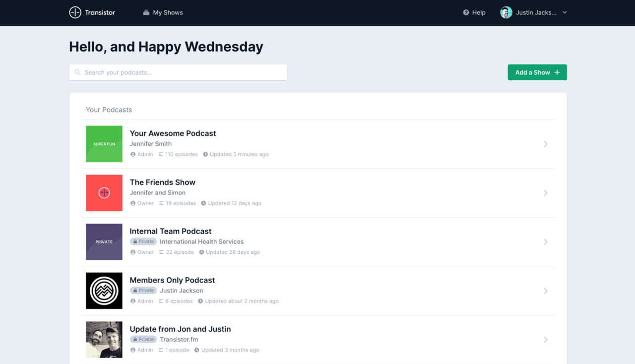Viewport: 635px width, 364px height.
Task: Click the Admin person icon under Members Only Podcast
Action: point(133,301)
